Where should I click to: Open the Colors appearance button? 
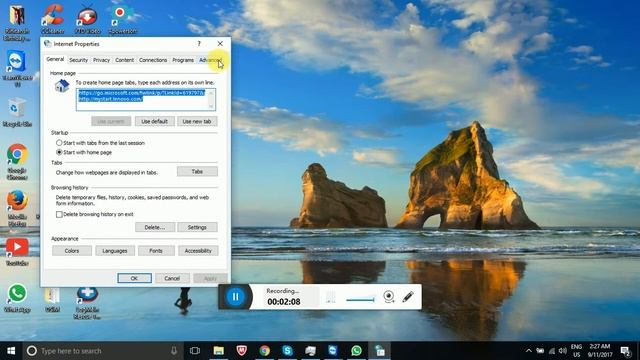click(72, 251)
